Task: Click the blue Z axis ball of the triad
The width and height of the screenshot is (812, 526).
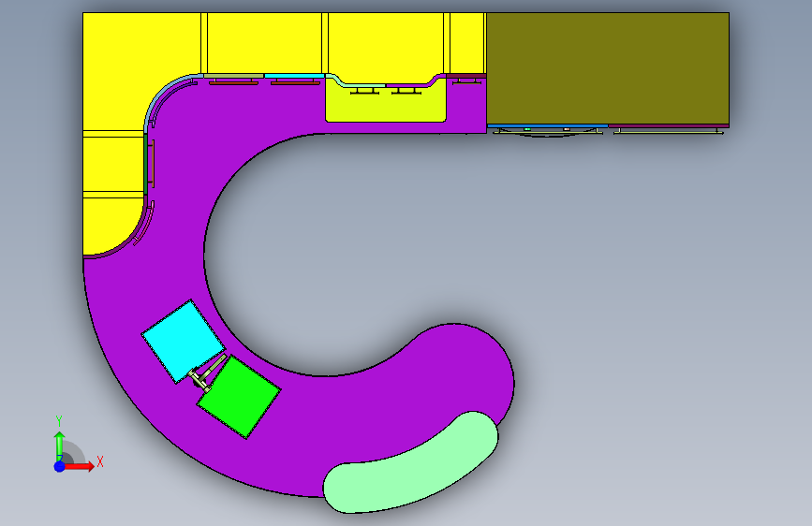Action: 60,466
